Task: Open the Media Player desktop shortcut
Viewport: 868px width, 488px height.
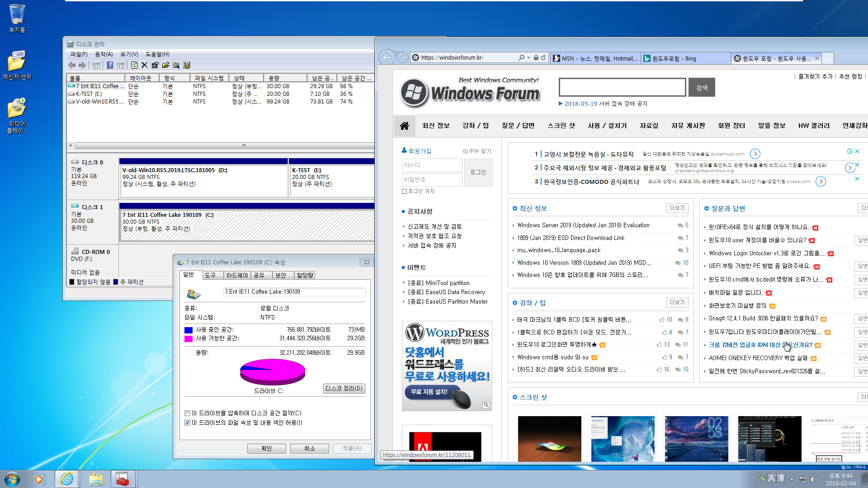Action: [17, 115]
